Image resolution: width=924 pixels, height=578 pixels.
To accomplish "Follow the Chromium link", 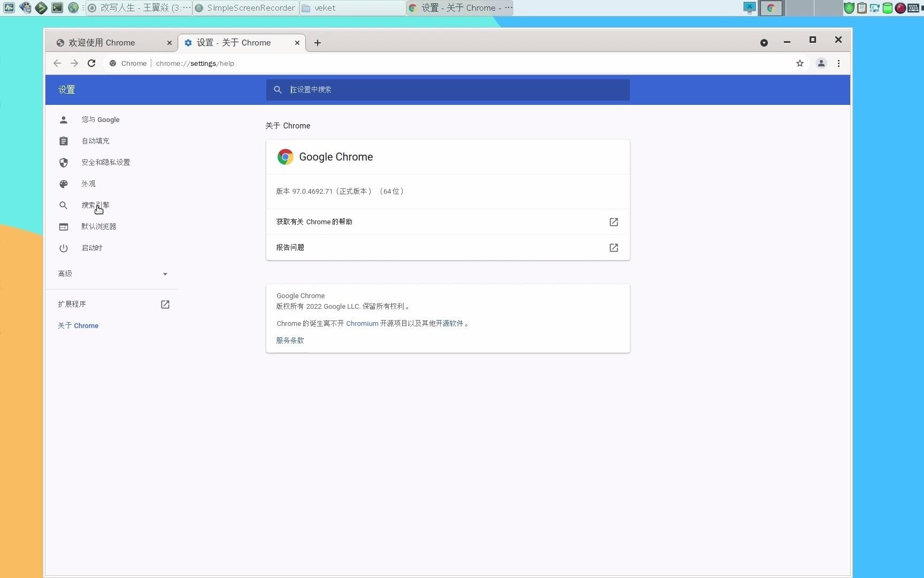I will click(362, 323).
